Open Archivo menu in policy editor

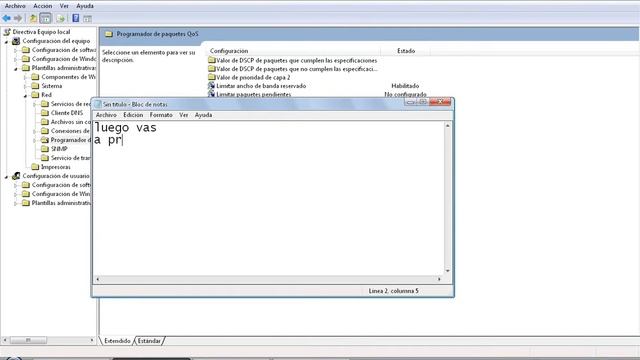click(15, 6)
